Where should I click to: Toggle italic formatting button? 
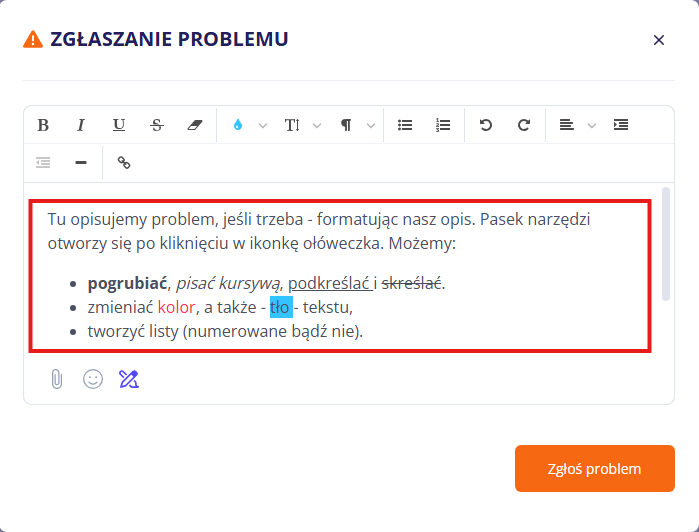(81, 125)
